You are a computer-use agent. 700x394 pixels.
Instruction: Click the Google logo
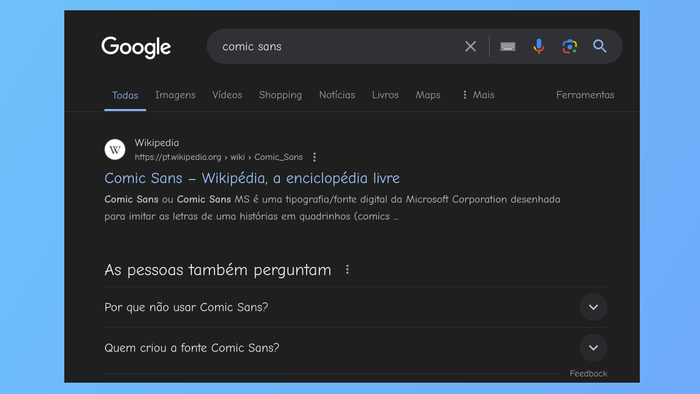tap(136, 47)
